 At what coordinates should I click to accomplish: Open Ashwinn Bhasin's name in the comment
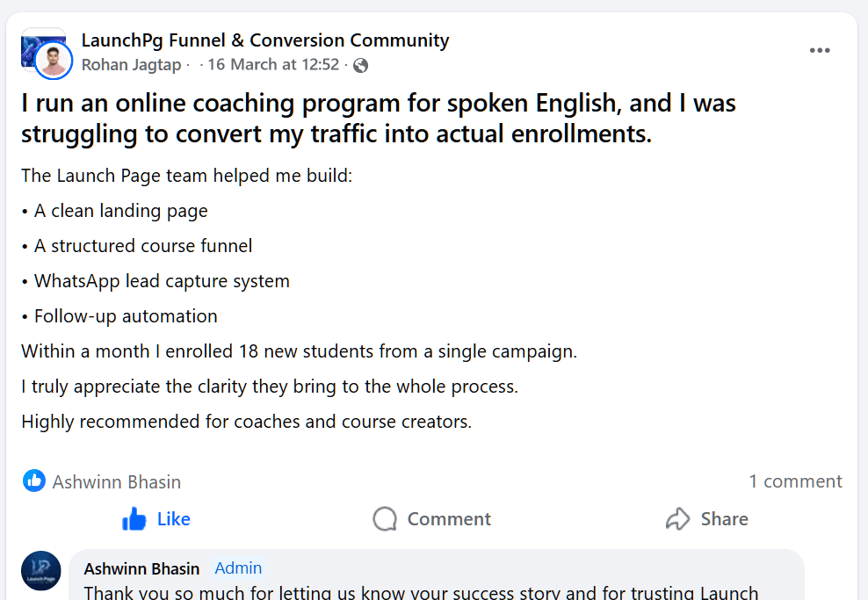pos(141,568)
